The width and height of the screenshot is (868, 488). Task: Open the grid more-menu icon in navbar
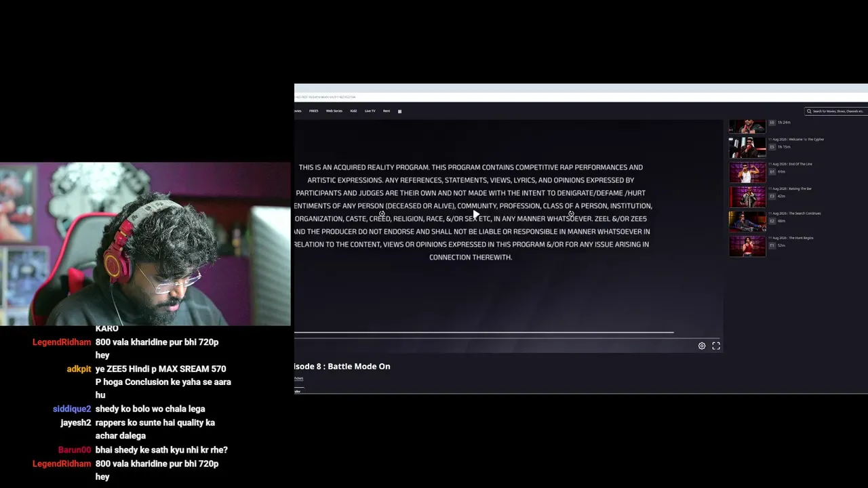click(399, 111)
